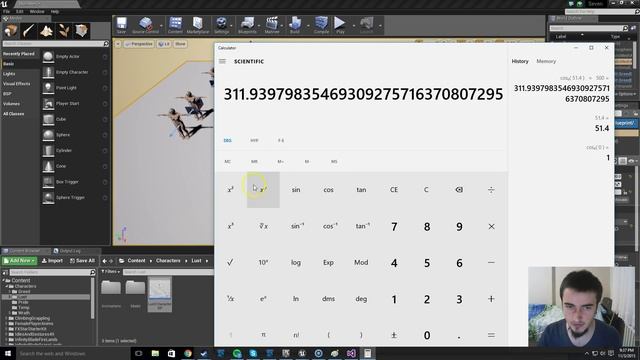
Task: Click the Save toolbar icon in Unreal Editor
Action: (121, 24)
